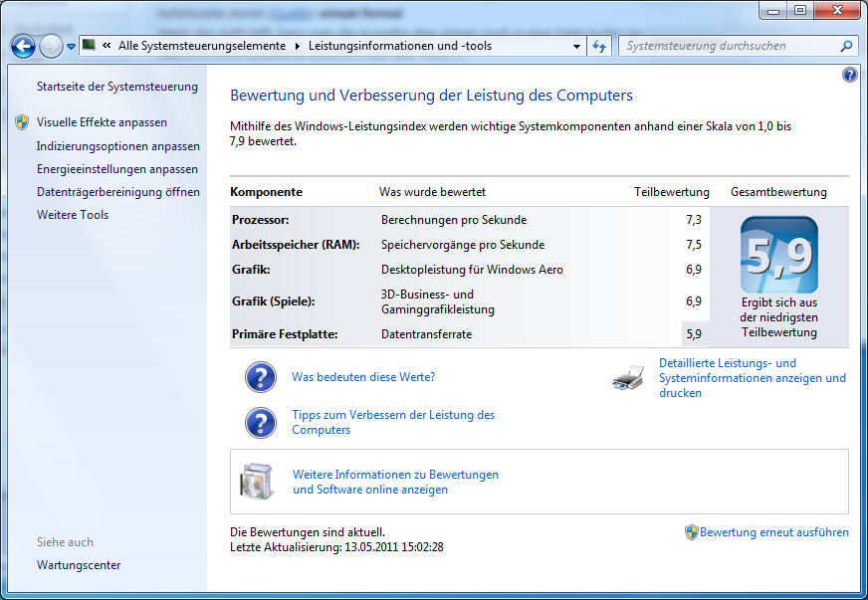Click the shield icon beside 'Visuelle Effekte anpassen'

(x=22, y=122)
